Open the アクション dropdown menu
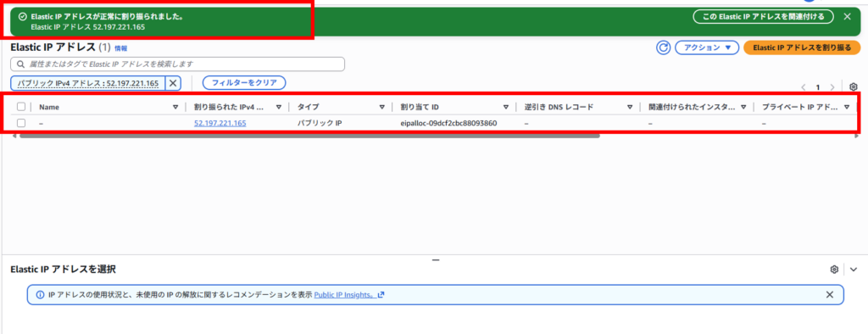 click(708, 47)
